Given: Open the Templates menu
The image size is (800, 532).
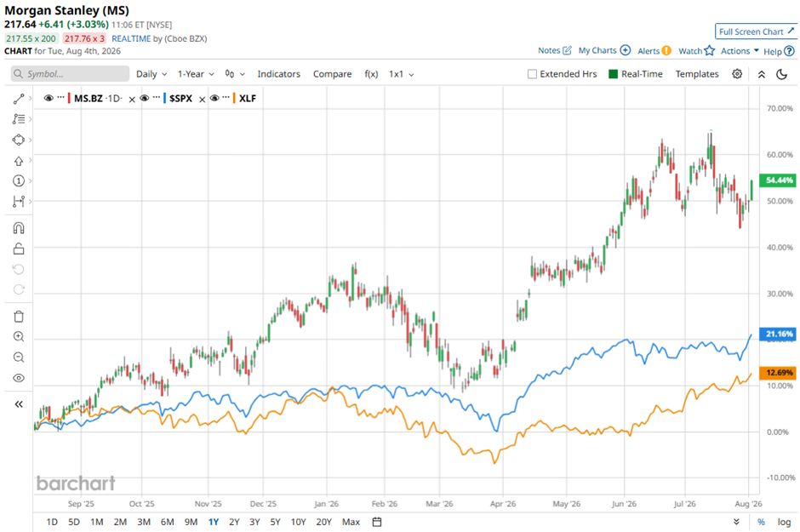Looking at the screenshot, I should pos(697,74).
